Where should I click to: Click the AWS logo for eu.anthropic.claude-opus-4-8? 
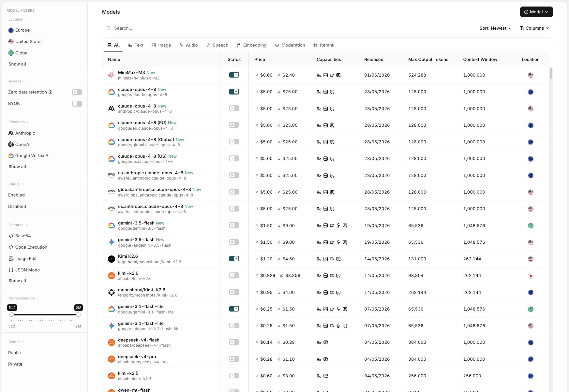pyautogui.click(x=111, y=175)
